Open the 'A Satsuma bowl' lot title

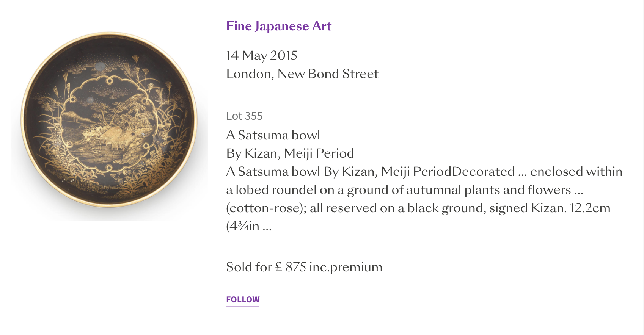273,135
